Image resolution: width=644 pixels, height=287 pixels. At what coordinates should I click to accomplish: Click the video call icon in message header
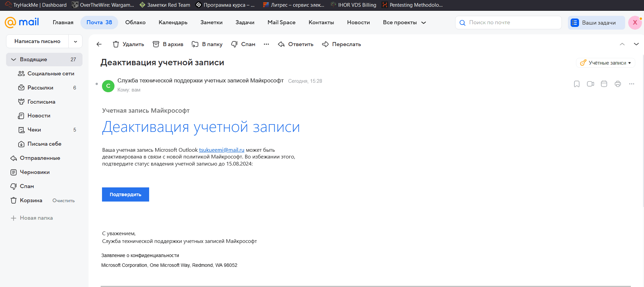[x=590, y=84]
